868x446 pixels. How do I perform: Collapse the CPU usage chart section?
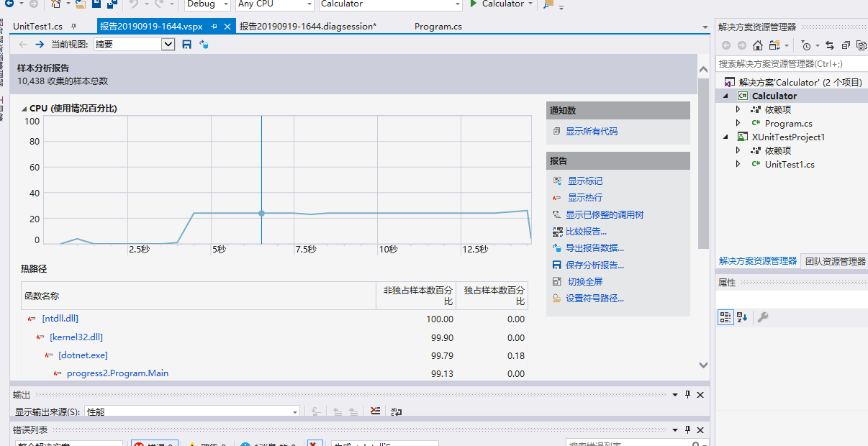click(24, 109)
